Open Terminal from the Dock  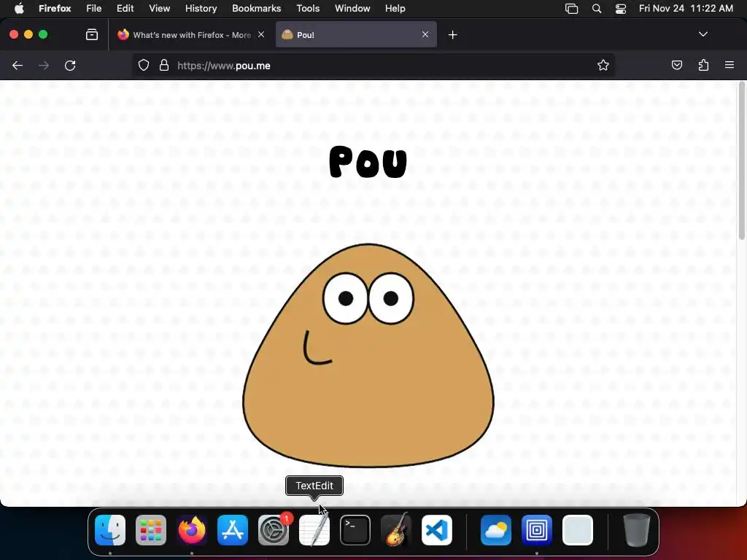[355, 530]
